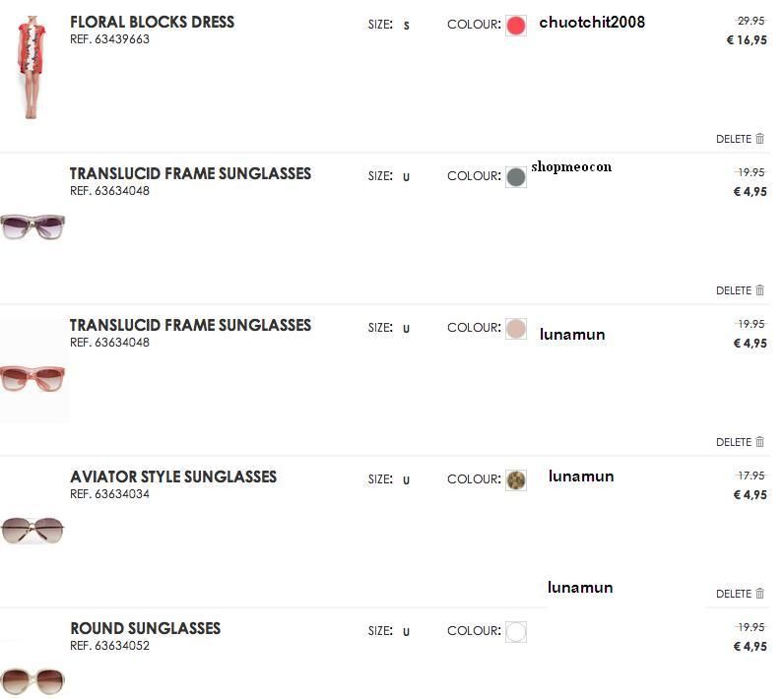Viewport: 784px width, 699px height.
Task: Open the Round Sunglasses title link
Action: pos(145,628)
